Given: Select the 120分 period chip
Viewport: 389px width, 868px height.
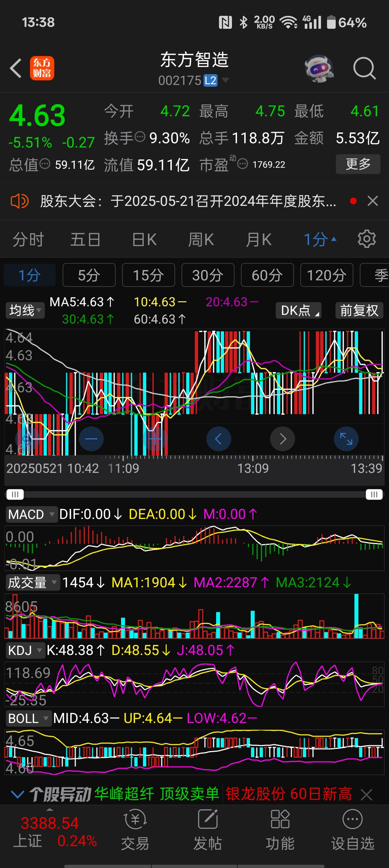Looking at the screenshot, I should click(x=327, y=275).
